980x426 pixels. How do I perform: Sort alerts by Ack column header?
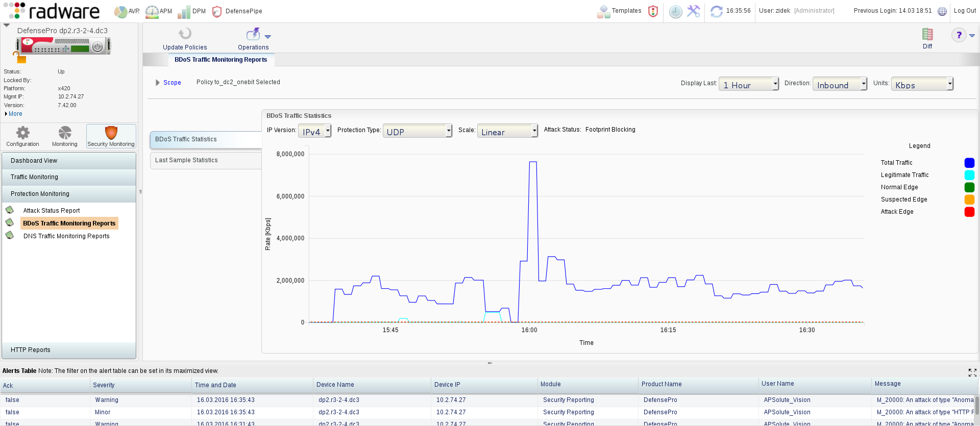click(45, 385)
